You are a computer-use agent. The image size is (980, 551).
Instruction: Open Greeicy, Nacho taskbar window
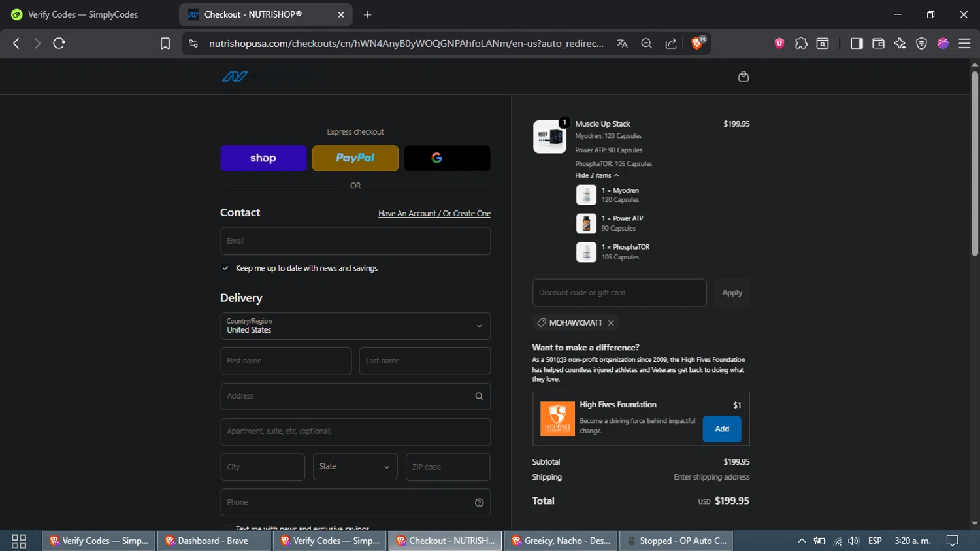click(561, 541)
